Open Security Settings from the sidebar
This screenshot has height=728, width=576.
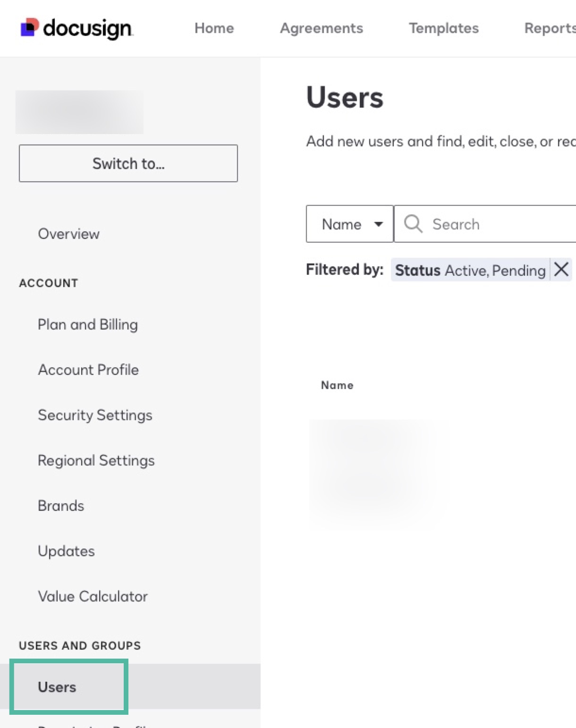click(x=95, y=415)
